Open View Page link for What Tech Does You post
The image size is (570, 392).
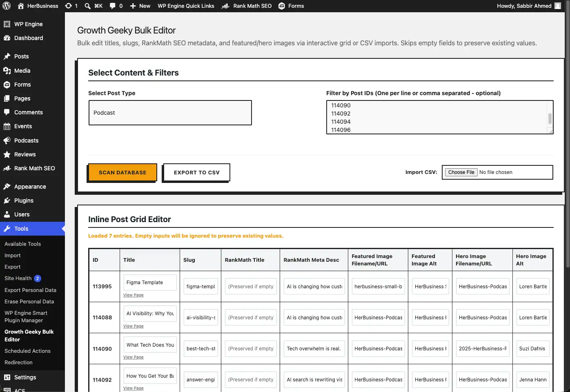(x=134, y=357)
